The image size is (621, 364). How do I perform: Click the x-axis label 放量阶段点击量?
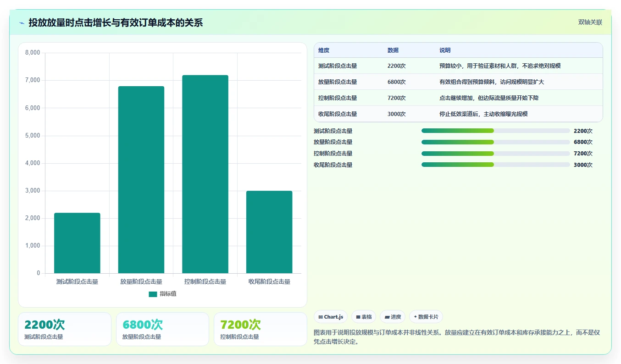[x=141, y=282]
